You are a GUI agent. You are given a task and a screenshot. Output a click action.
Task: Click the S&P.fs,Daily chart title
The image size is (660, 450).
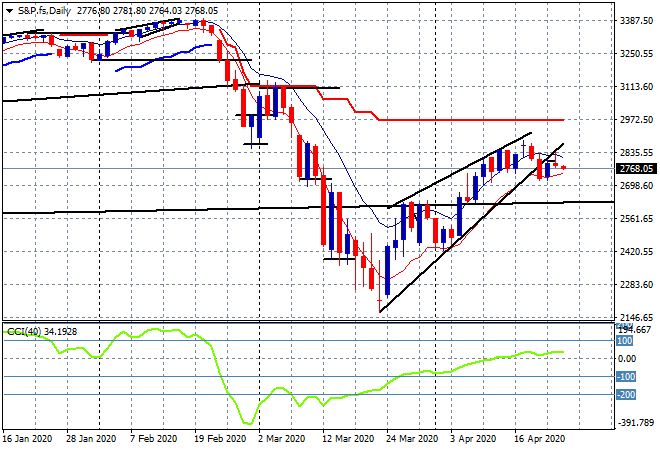click(44, 11)
